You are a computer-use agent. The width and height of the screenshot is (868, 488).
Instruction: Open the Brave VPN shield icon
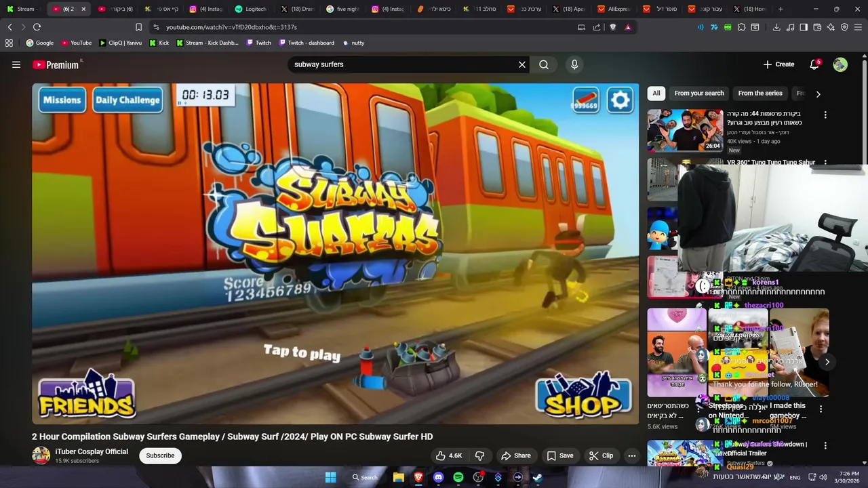pyautogui.click(x=844, y=27)
